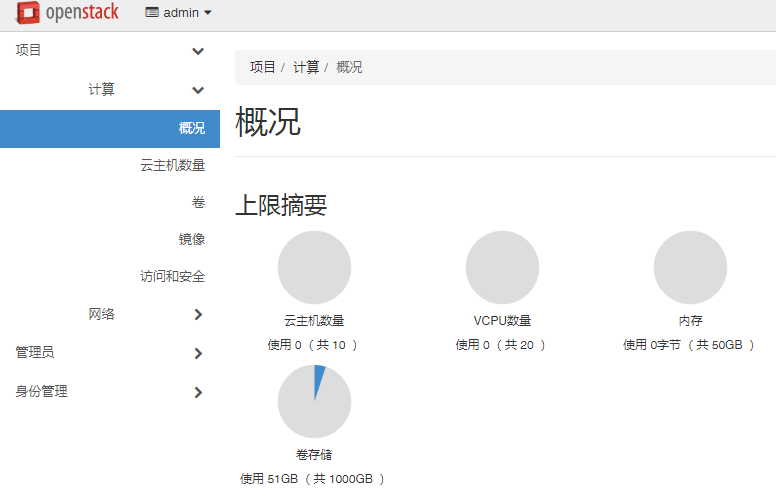Select 概况 in the sidebar
The image size is (776, 502).
110,129
